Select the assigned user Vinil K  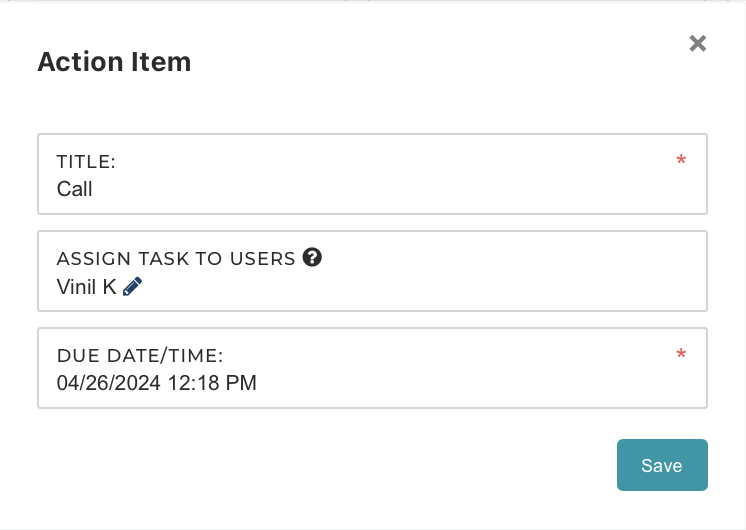click(87, 287)
